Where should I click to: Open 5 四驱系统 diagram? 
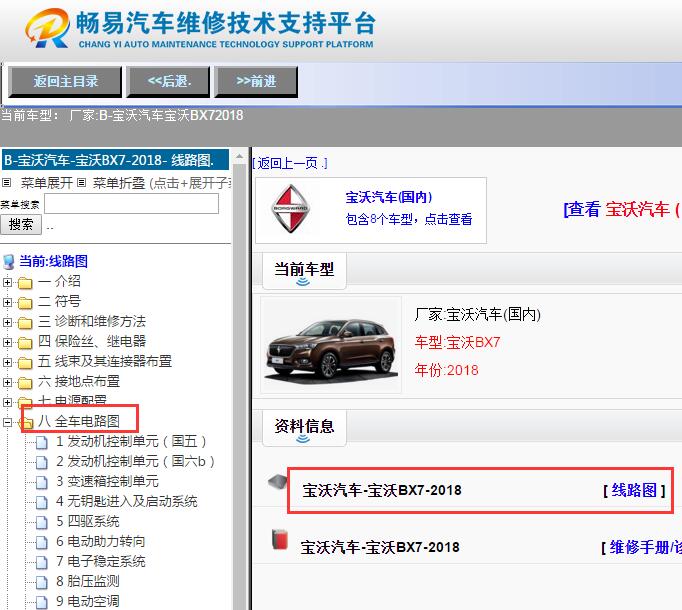pyautogui.click(x=87, y=522)
